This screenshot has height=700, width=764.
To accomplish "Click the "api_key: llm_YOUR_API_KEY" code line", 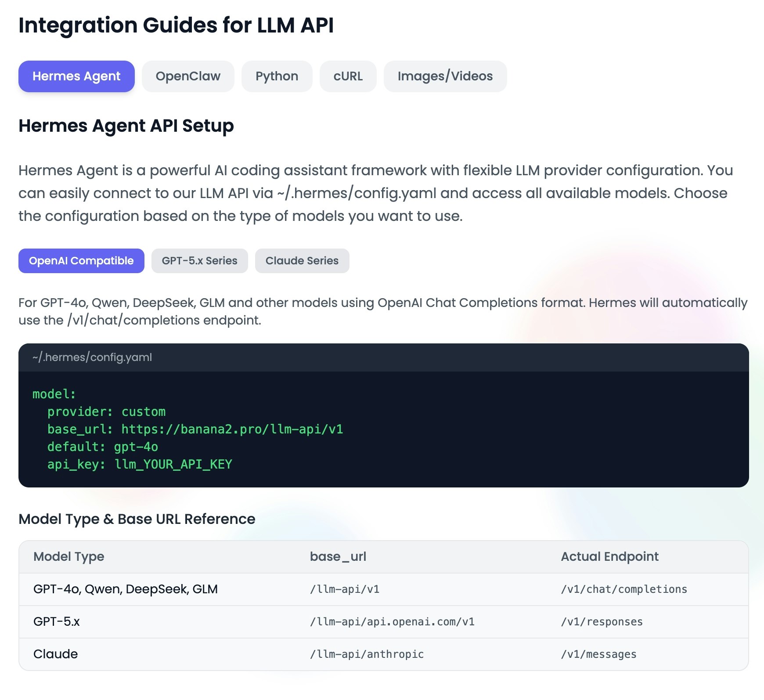I will click(140, 464).
